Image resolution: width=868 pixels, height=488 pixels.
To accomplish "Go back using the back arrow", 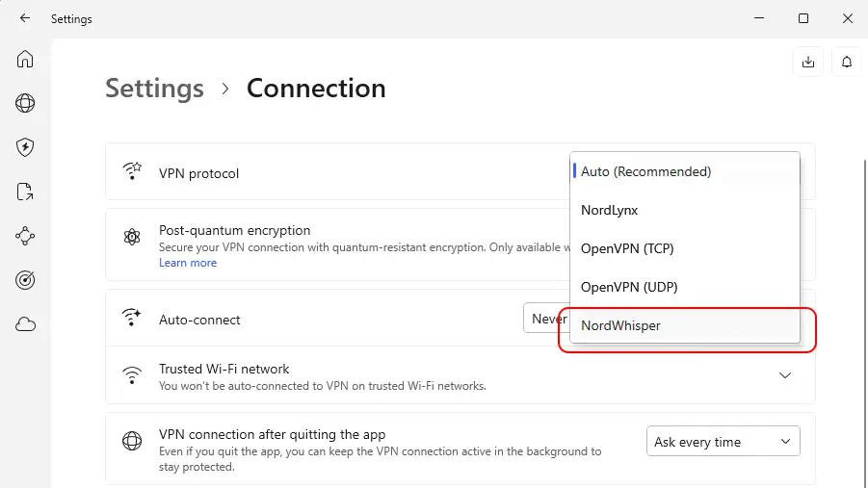I will tap(25, 18).
